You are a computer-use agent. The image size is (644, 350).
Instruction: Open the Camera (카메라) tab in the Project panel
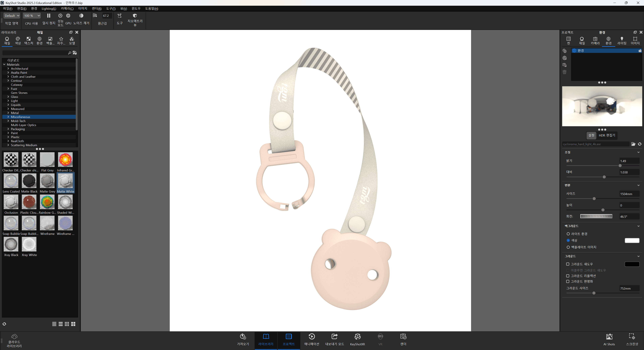point(595,40)
